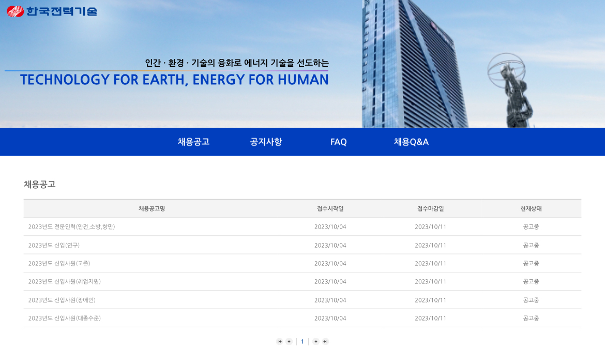Image resolution: width=605 pixels, height=364 pixels.
Task: Jump to last page arrow
Action: coord(325,341)
